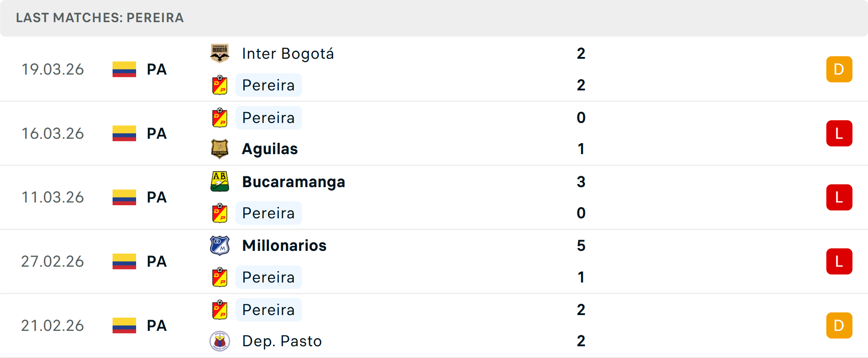868x358 pixels.
Task: Click the Millonarios team crest icon
Action: point(220,245)
